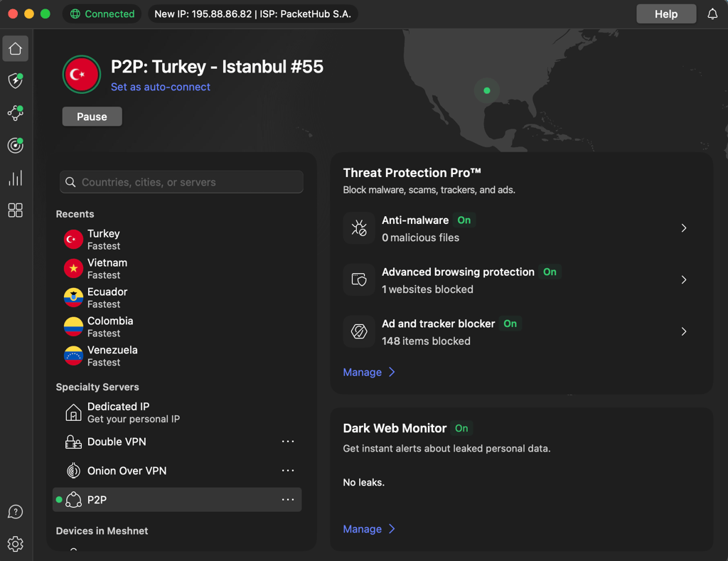Open Onion Over VPN more options dots
This screenshot has width=728, height=561.
[288, 471]
